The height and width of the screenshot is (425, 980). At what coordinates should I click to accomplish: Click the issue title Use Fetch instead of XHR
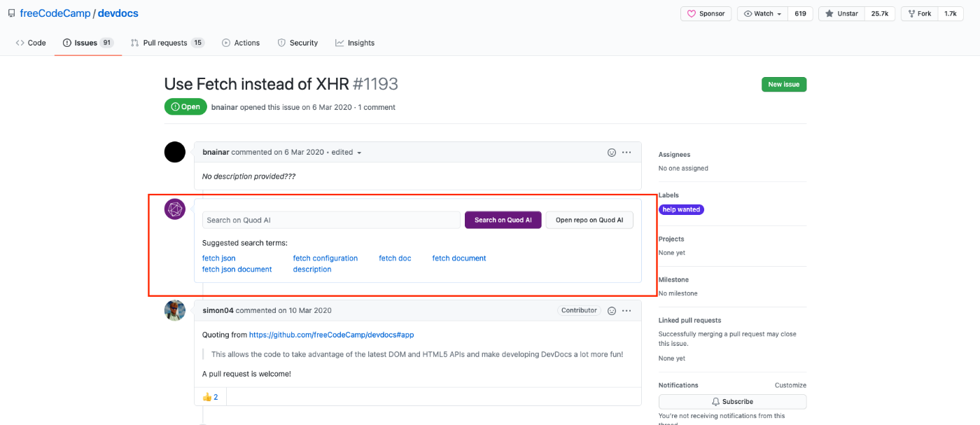(256, 84)
